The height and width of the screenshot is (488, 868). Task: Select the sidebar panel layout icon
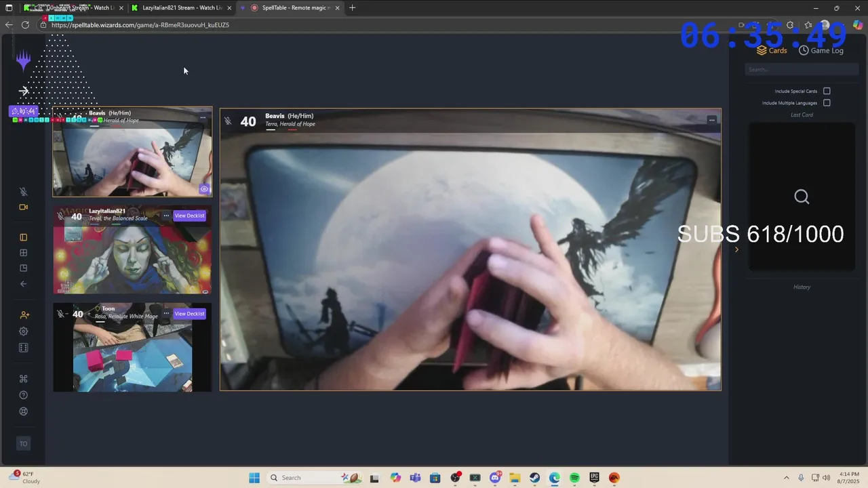[x=24, y=237]
